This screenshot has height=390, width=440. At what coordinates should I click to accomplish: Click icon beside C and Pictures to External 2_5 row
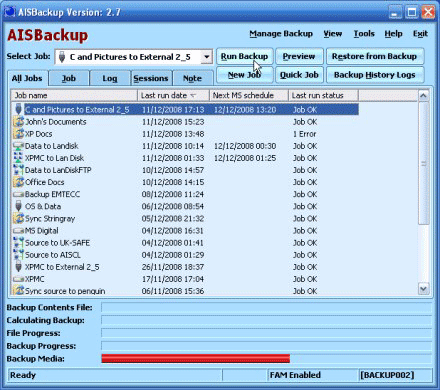(x=18, y=109)
